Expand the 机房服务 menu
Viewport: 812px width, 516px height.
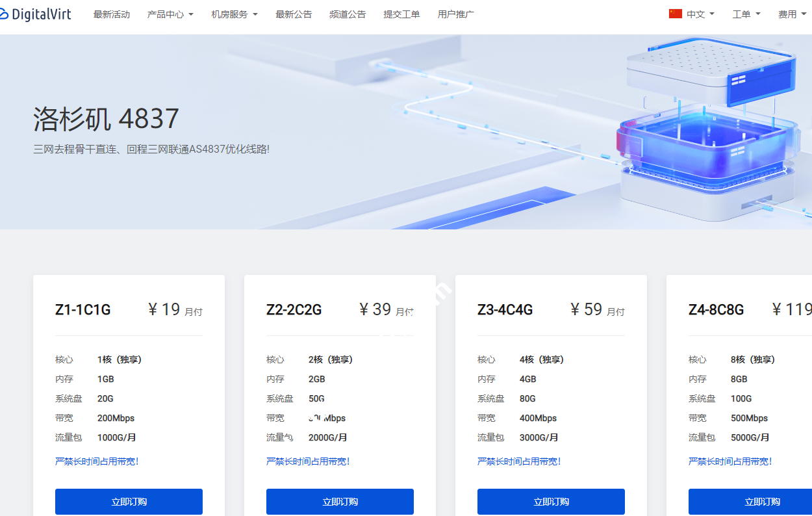pyautogui.click(x=234, y=13)
